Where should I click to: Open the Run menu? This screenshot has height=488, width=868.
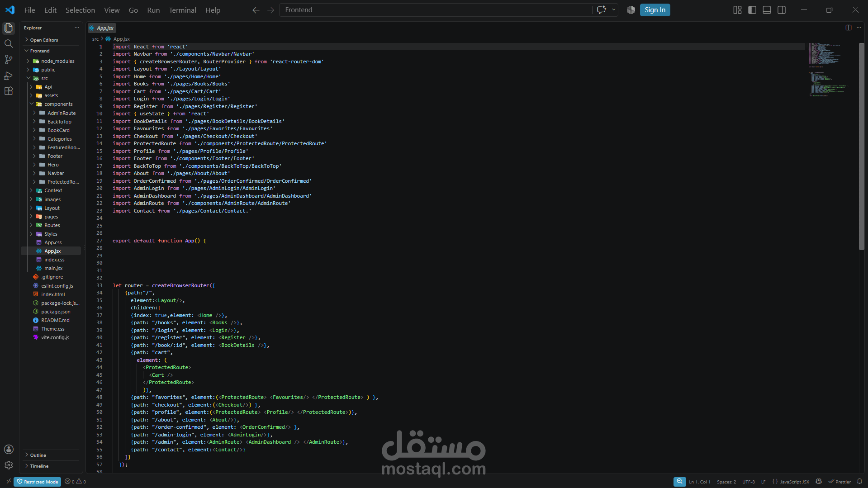point(153,10)
